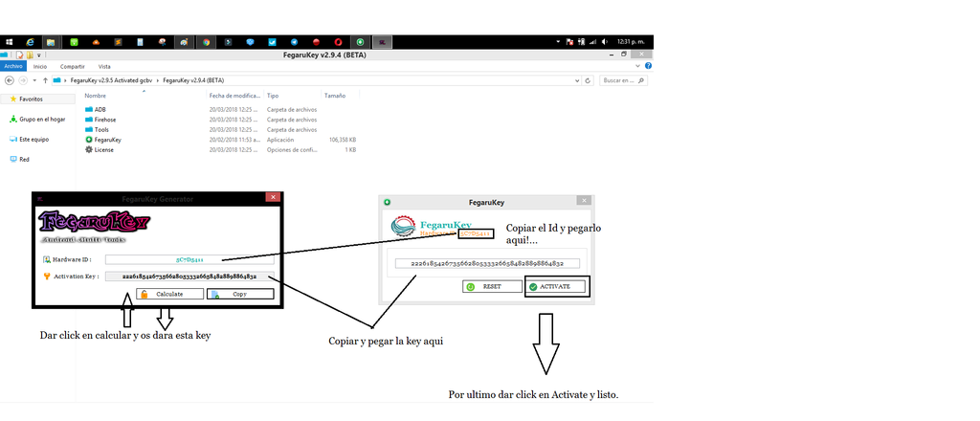The image size is (980, 421).
Task: Click Opciones de confi... type text
Action: [291, 150]
